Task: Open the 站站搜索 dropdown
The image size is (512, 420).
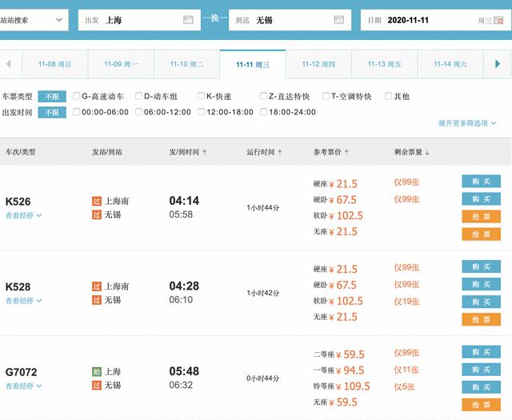Action: click(34, 19)
